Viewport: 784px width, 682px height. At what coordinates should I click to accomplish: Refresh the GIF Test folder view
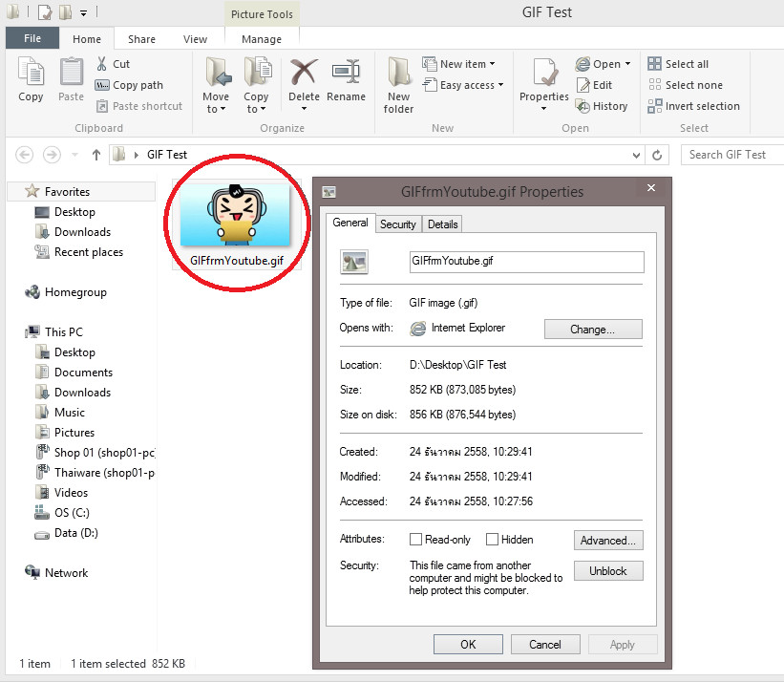[658, 155]
